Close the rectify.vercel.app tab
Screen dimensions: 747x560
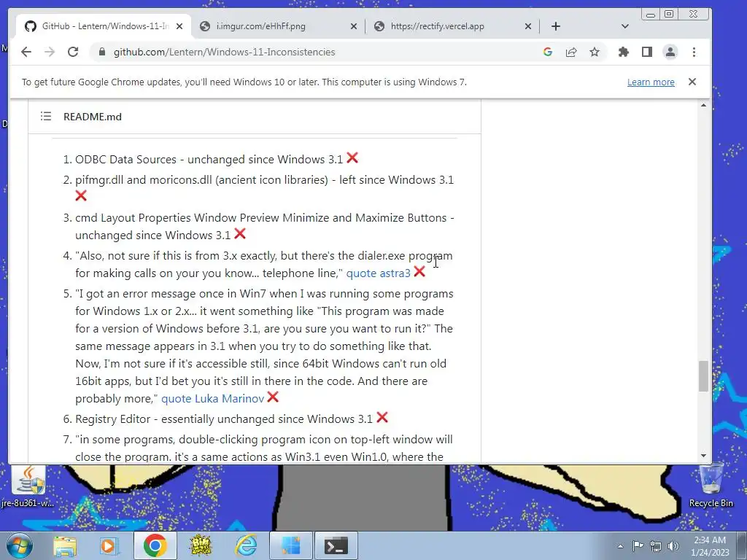(x=528, y=26)
